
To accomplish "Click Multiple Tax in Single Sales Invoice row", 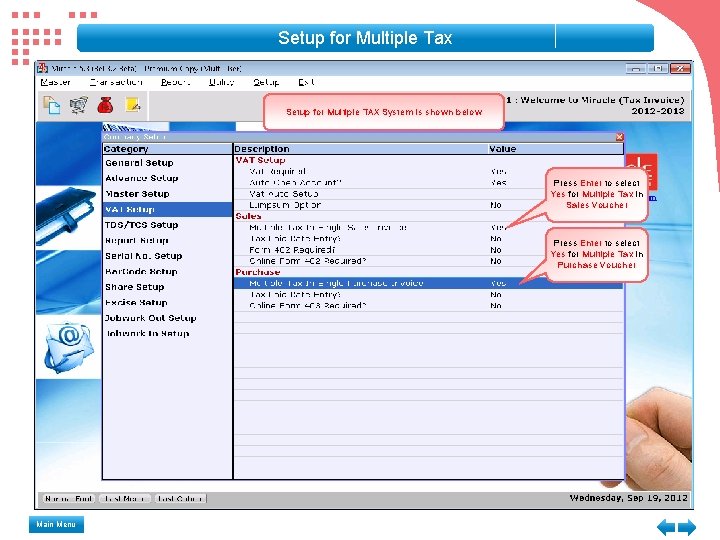I will click(428, 227).
